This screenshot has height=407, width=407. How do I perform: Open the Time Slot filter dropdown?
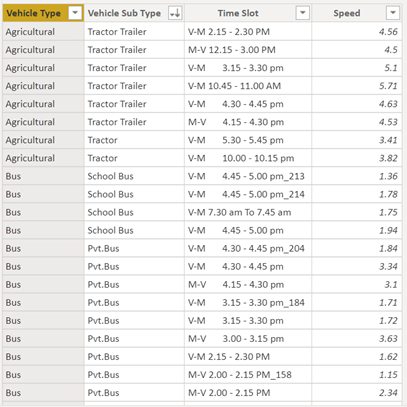click(x=303, y=13)
